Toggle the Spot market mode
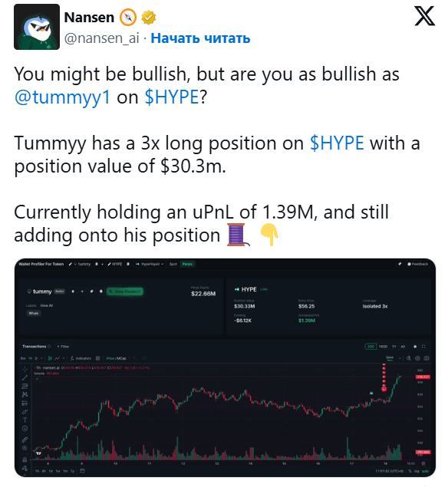The width and height of the screenshot is (448, 487). (x=173, y=264)
